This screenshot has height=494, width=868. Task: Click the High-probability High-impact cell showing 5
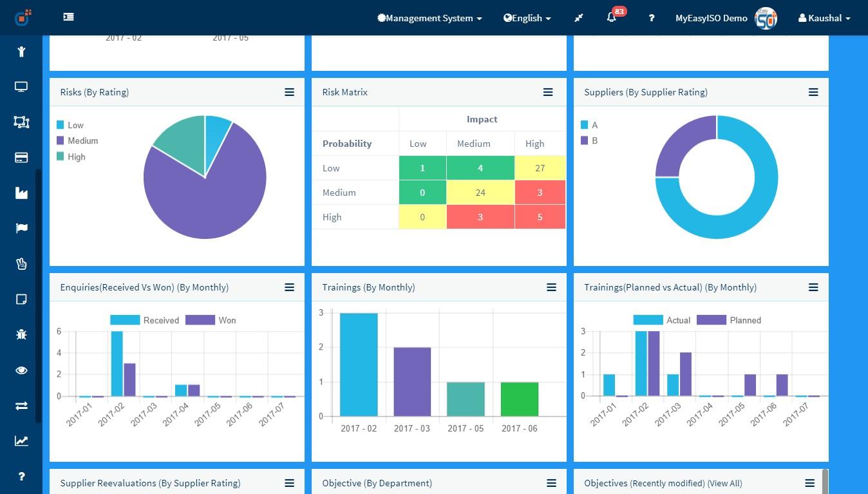540,217
